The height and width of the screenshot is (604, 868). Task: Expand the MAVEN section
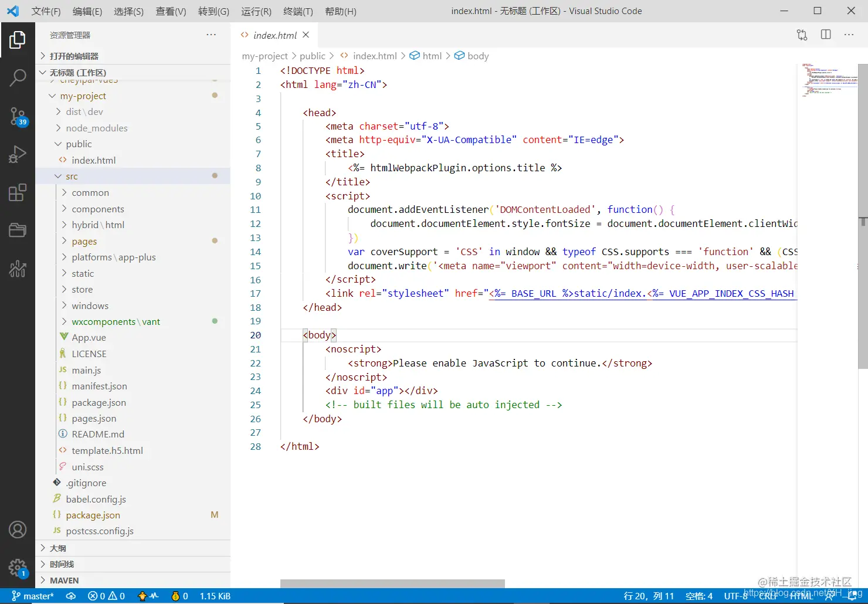(x=133, y=581)
